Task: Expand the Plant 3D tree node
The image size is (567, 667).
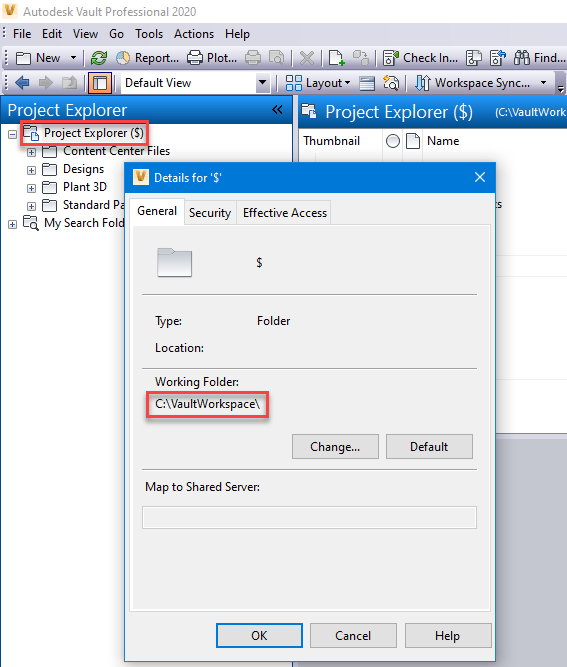Action: point(31,188)
